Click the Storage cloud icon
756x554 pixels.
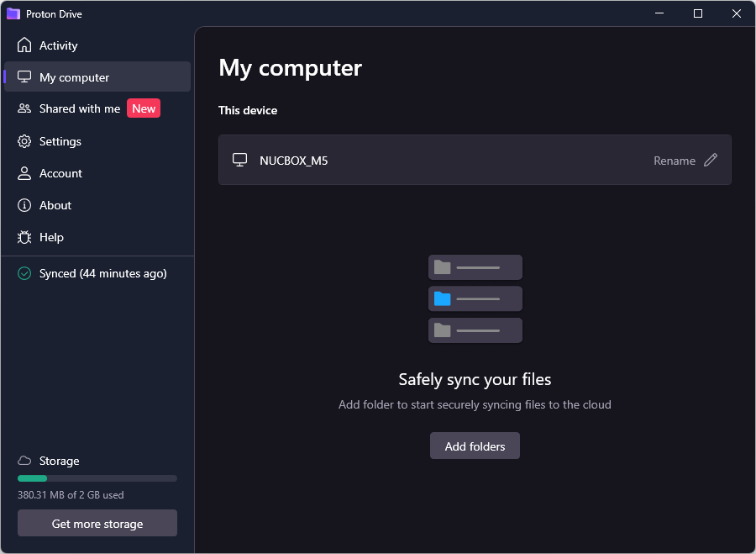(24, 461)
